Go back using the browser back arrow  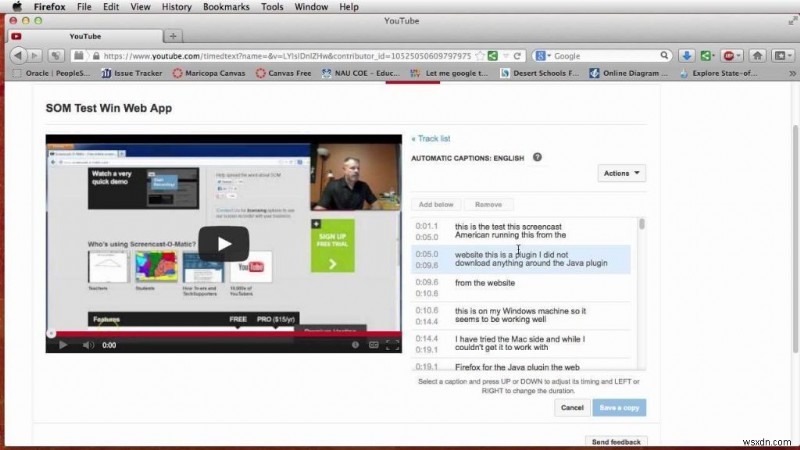18,56
